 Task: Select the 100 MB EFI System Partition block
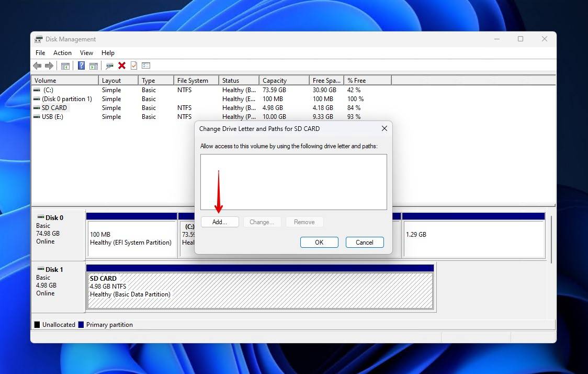132,235
